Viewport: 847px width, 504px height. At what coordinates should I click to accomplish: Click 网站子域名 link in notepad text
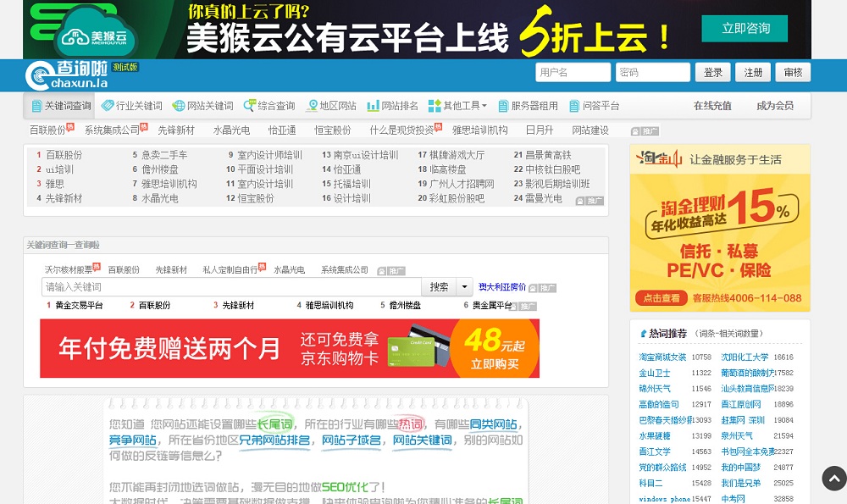pos(352,440)
